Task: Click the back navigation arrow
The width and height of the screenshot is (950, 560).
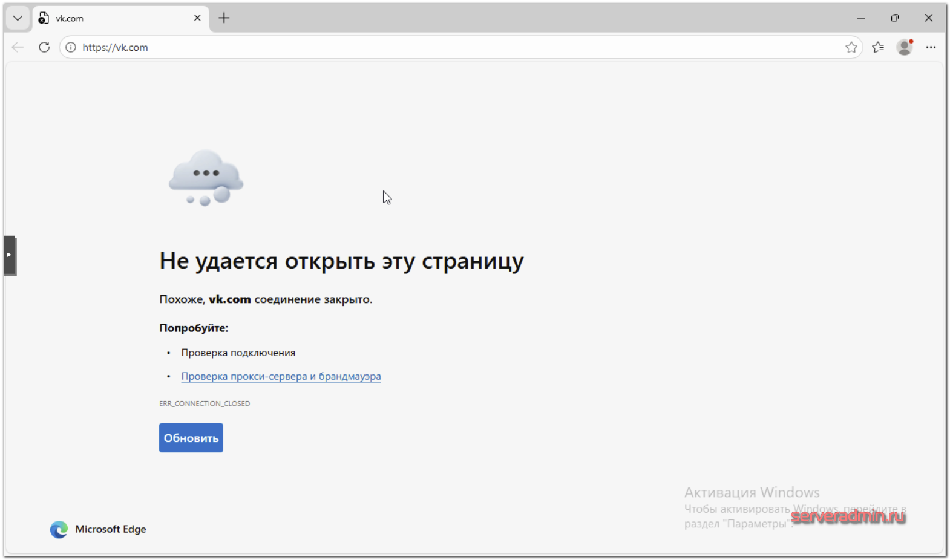Action: tap(18, 47)
